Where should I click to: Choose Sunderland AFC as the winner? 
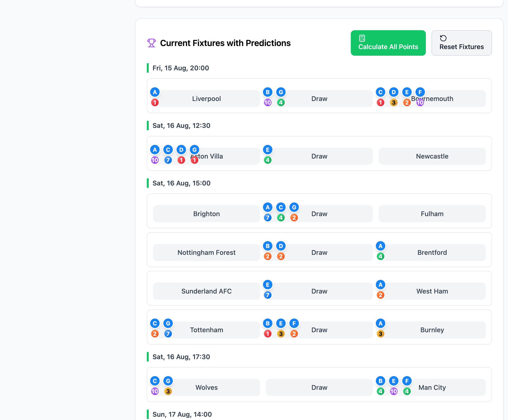(206, 291)
